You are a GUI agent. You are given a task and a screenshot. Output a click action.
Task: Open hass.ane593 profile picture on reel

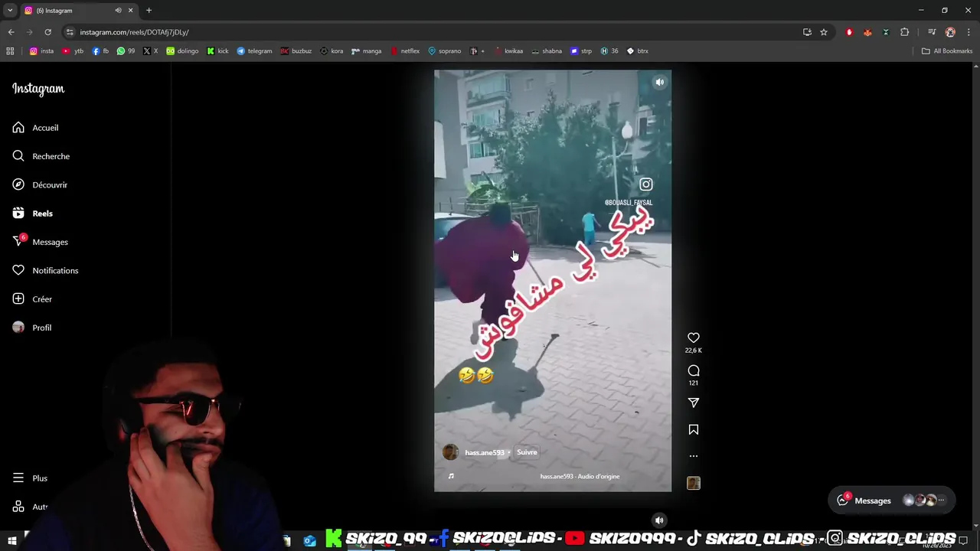click(x=450, y=452)
